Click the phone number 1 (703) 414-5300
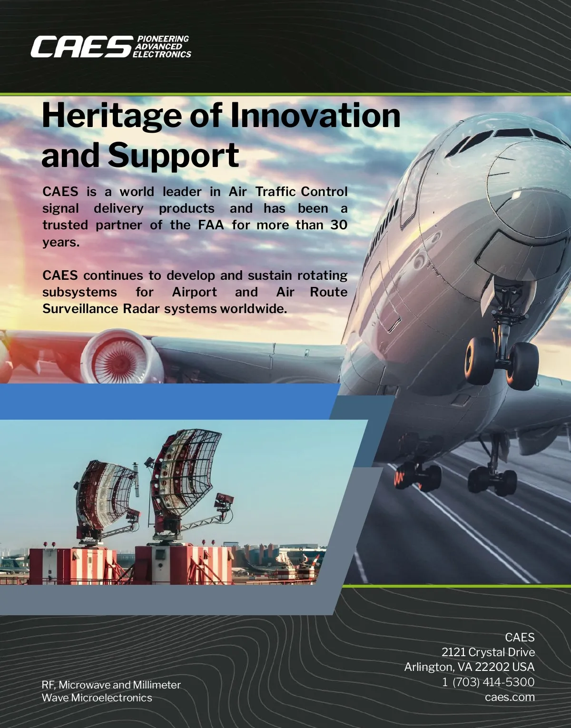571x728 pixels. point(488,682)
